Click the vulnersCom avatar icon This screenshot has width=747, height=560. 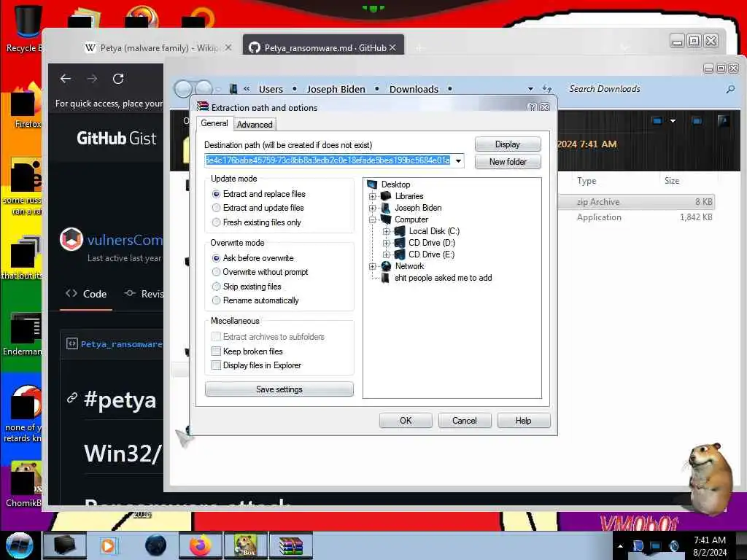click(x=71, y=239)
